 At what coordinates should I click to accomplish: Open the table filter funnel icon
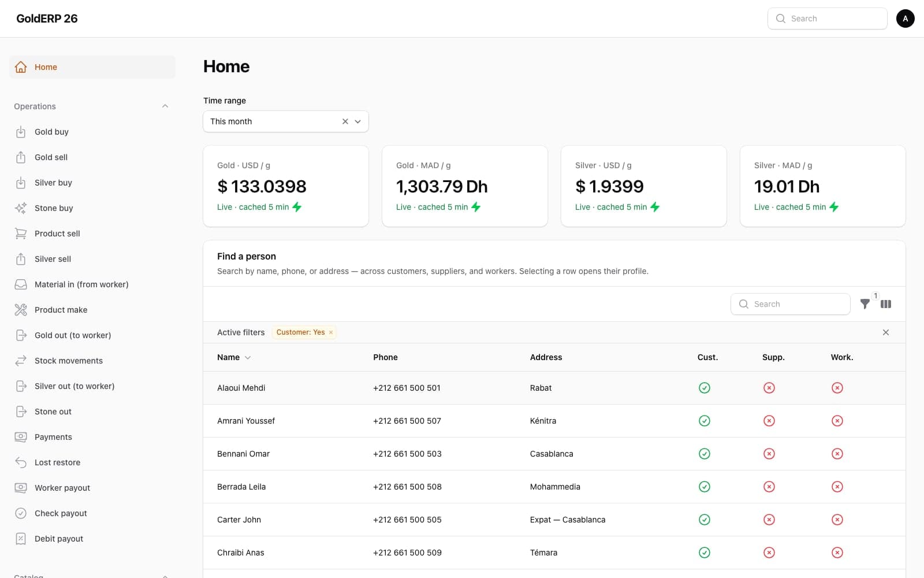tap(865, 304)
